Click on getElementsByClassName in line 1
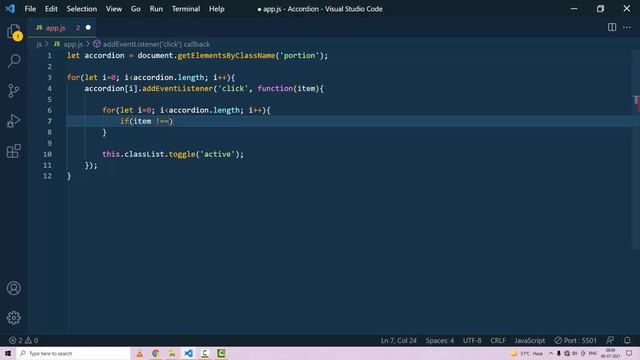The width and height of the screenshot is (640, 360). coord(226,56)
